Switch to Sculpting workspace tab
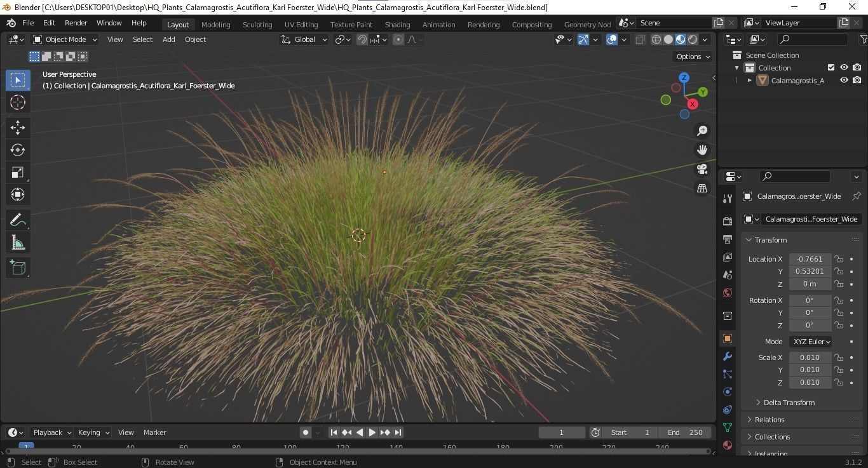This screenshot has height=468, width=868. pos(257,25)
